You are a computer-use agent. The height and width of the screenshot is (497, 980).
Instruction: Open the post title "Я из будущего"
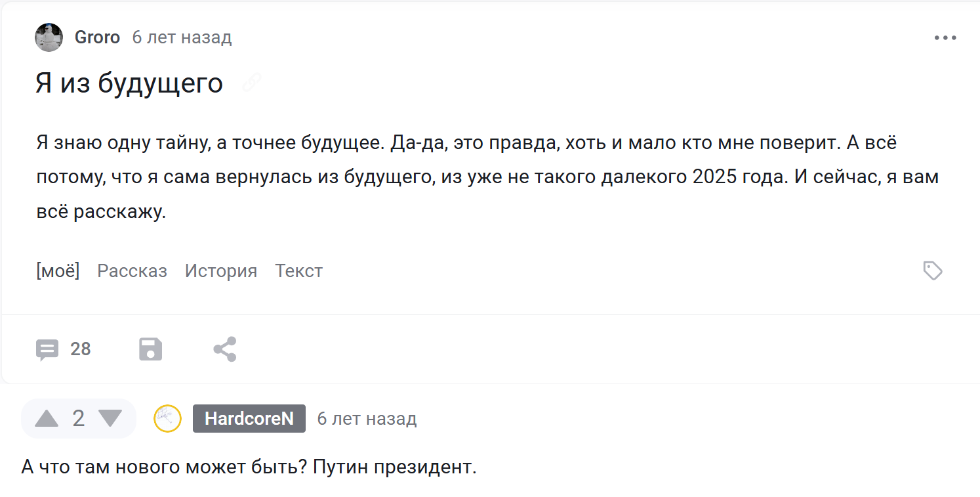tap(129, 83)
